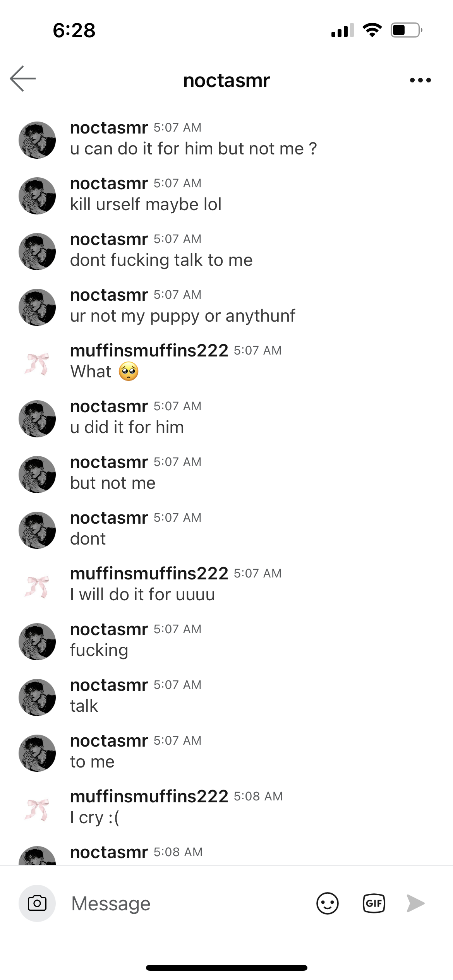
Task: Tap noctasmr username above "kill urself maybe lol"
Action: (109, 183)
